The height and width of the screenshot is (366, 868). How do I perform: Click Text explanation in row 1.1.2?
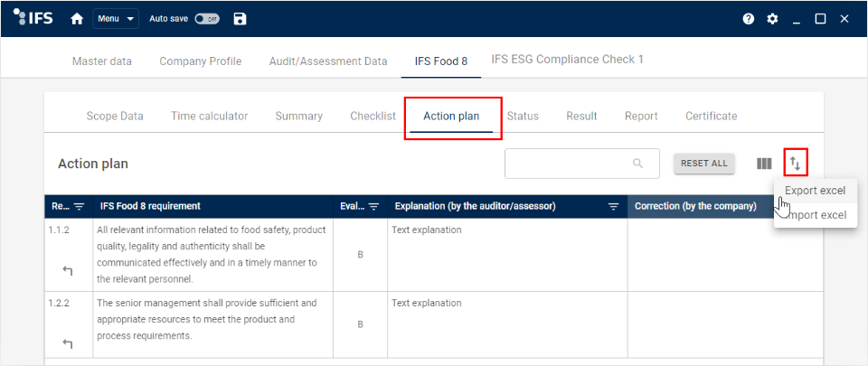click(426, 230)
